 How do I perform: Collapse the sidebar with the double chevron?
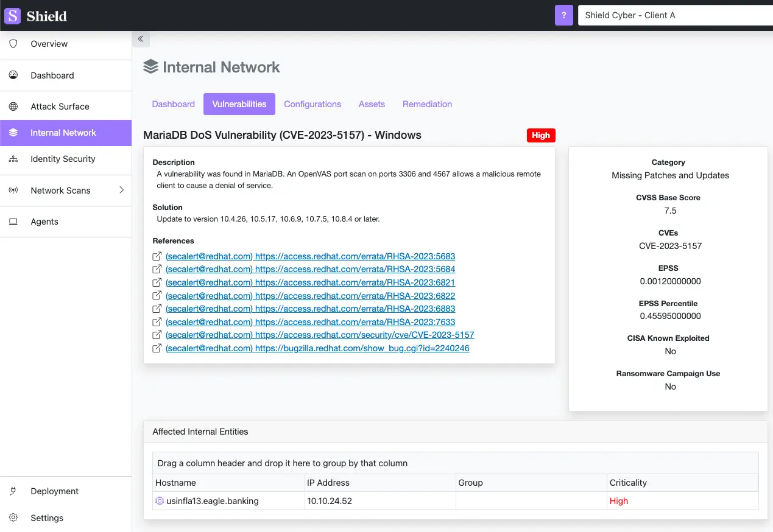(141, 38)
